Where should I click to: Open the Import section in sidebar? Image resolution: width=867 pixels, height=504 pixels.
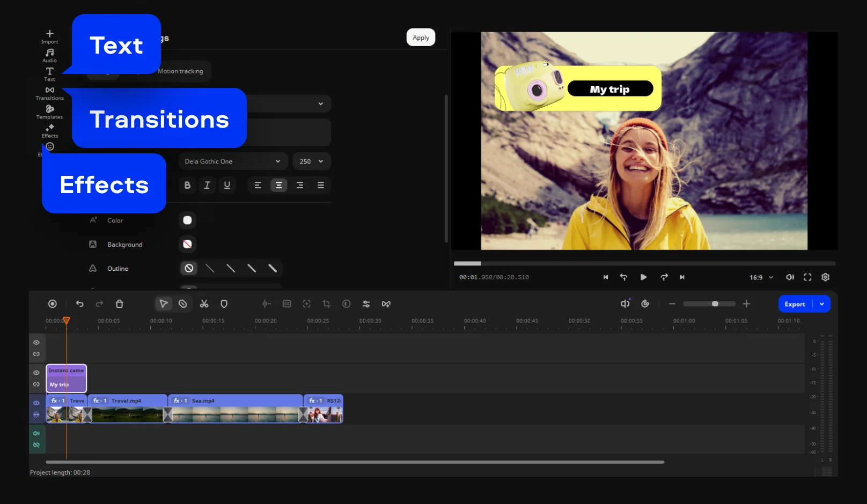pos(50,36)
